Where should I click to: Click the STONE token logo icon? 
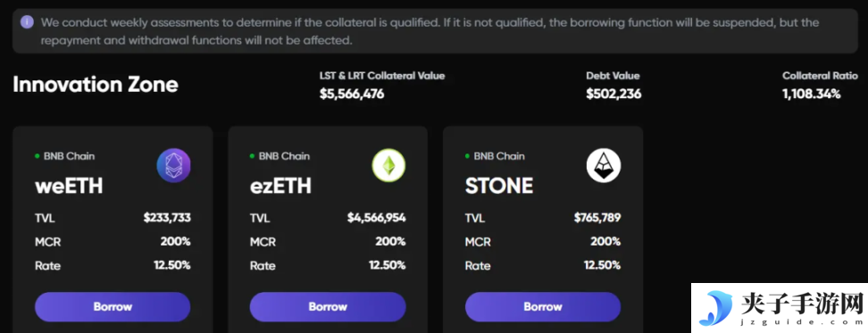604,166
